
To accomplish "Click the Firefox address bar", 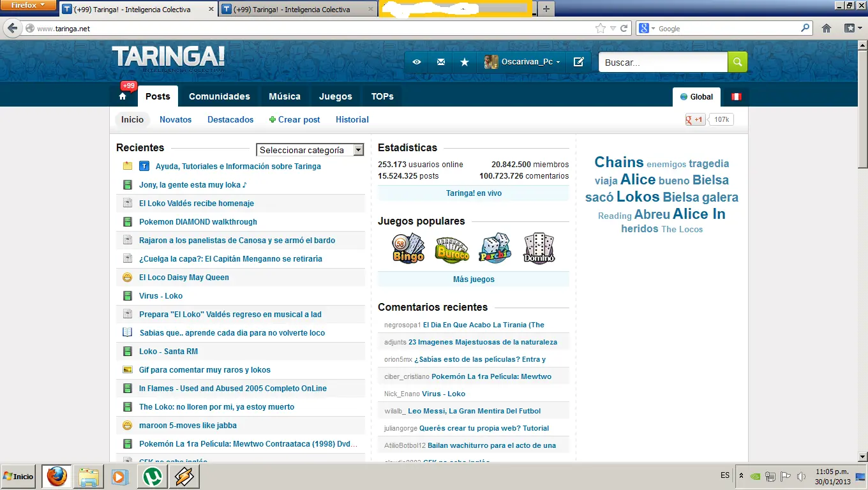I will 313,28.
